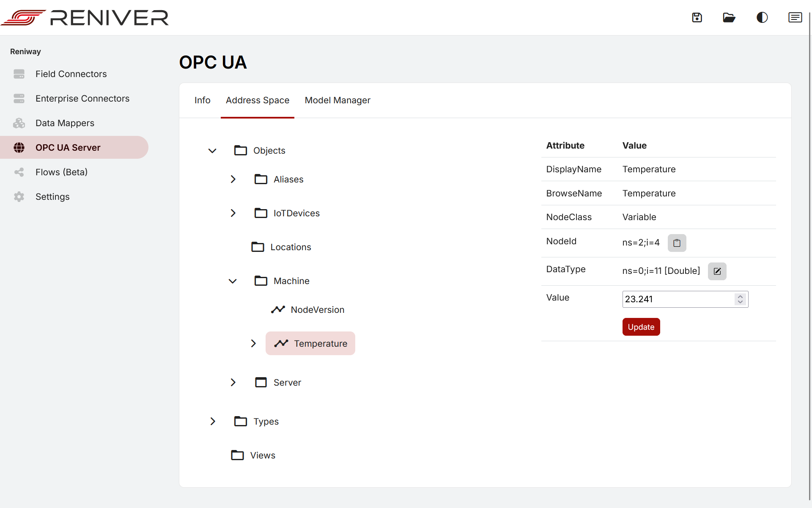Click the Server object icon
Viewport: 812px width, 508px height.
coord(261,383)
